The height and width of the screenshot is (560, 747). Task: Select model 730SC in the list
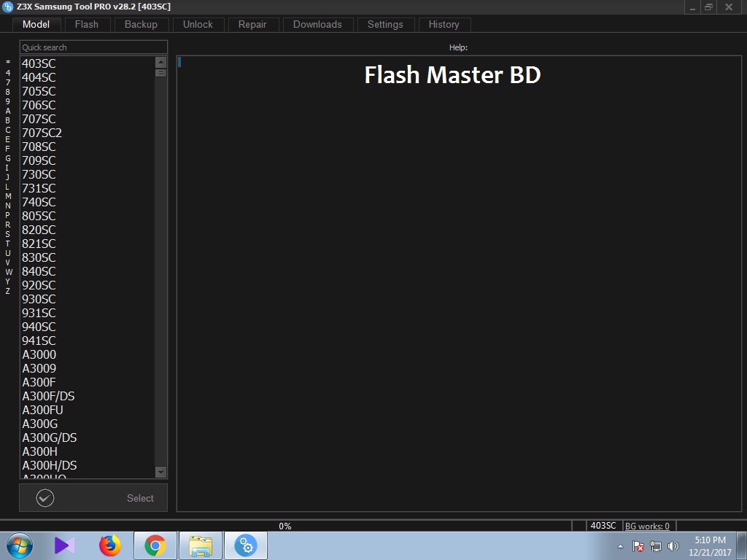tap(88, 174)
